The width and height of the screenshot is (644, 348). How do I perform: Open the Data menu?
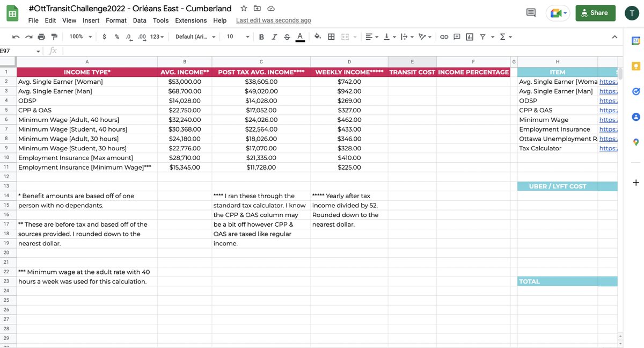[140, 20]
